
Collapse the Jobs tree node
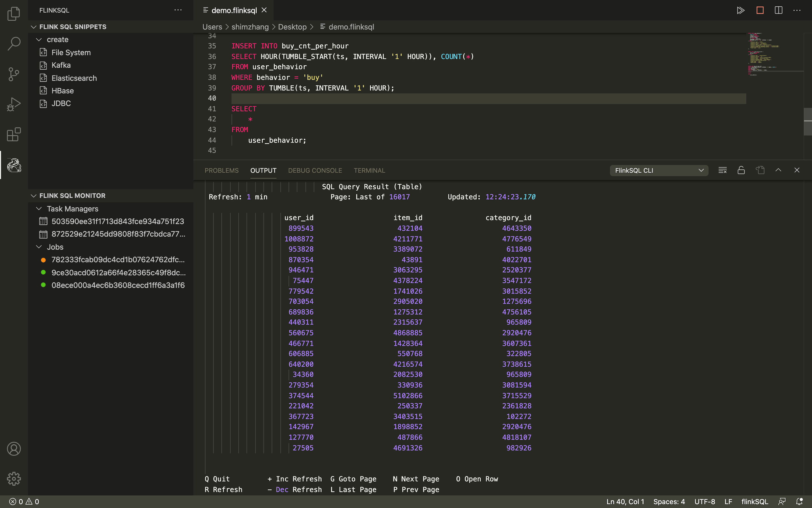[x=111, y=247]
